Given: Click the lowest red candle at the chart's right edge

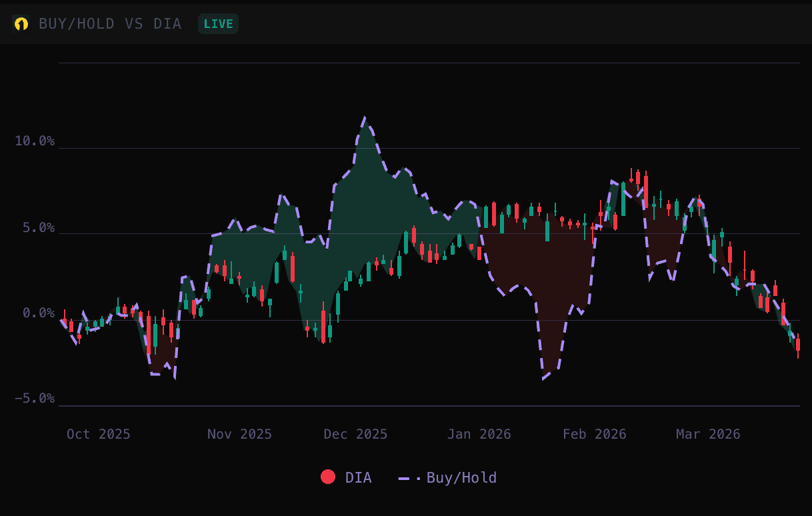Looking at the screenshot, I should (798, 343).
